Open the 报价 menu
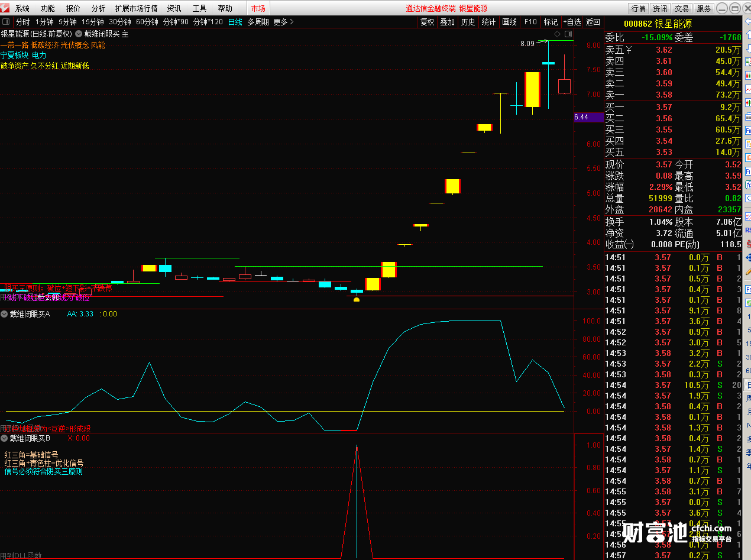The width and height of the screenshot is (751, 560). (x=73, y=8)
